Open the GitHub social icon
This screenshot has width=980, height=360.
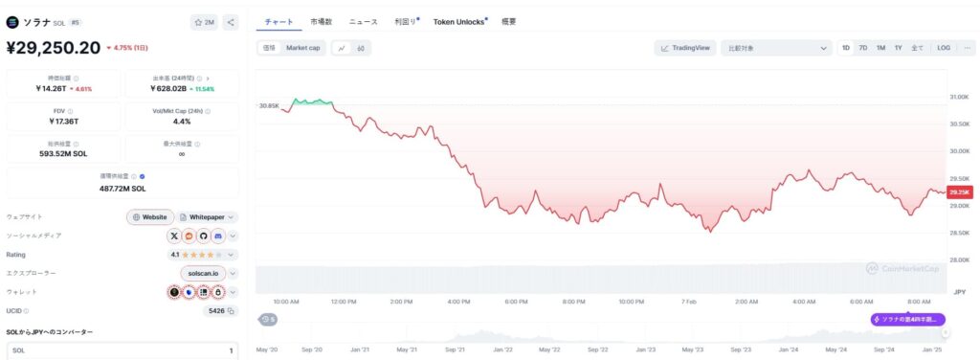[203, 236]
